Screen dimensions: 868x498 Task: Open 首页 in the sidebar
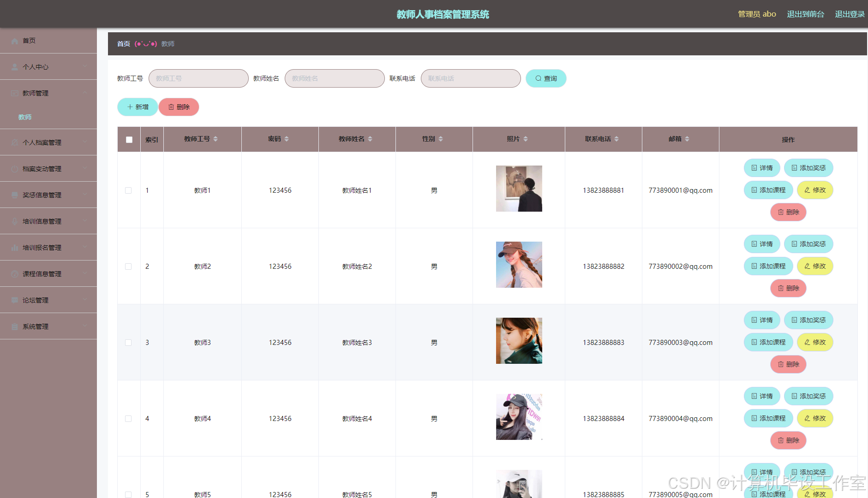click(48, 41)
